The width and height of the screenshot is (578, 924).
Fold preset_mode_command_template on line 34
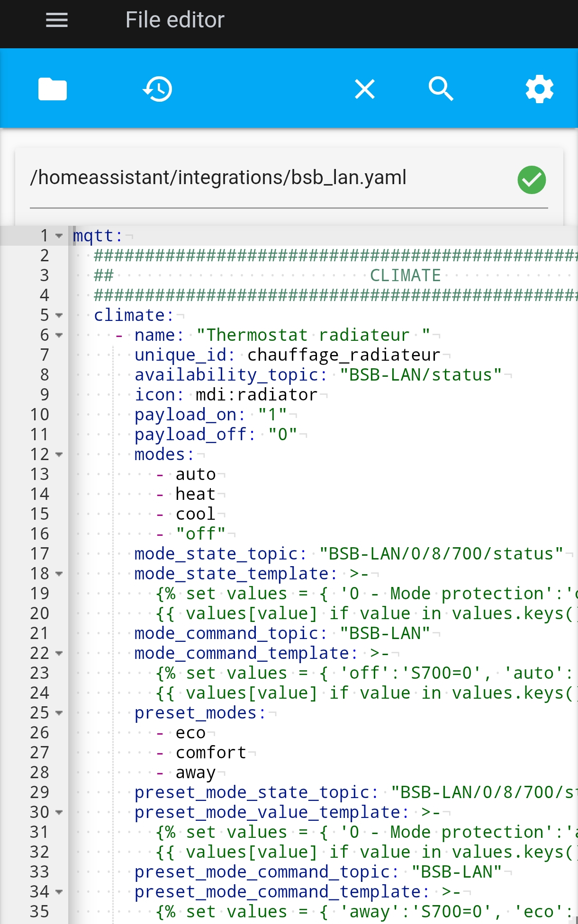click(x=59, y=892)
